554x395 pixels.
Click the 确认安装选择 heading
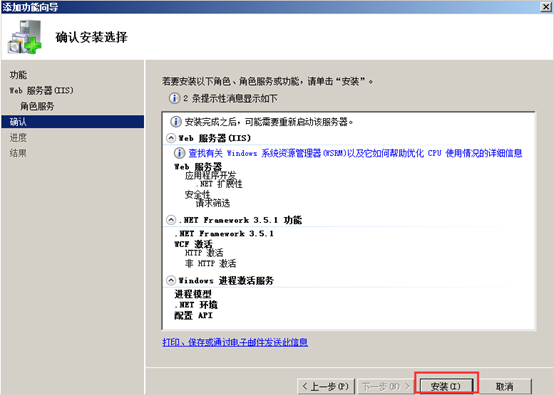(92, 37)
